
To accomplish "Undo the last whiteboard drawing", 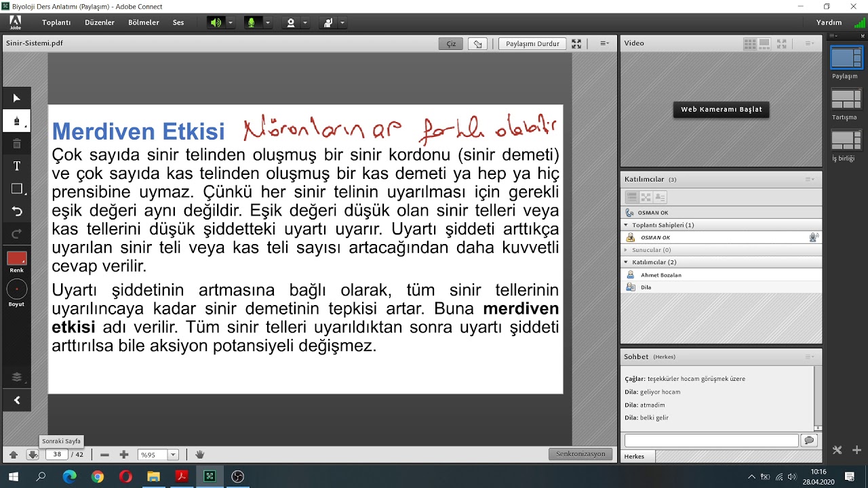I will pyautogui.click(x=16, y=211).
